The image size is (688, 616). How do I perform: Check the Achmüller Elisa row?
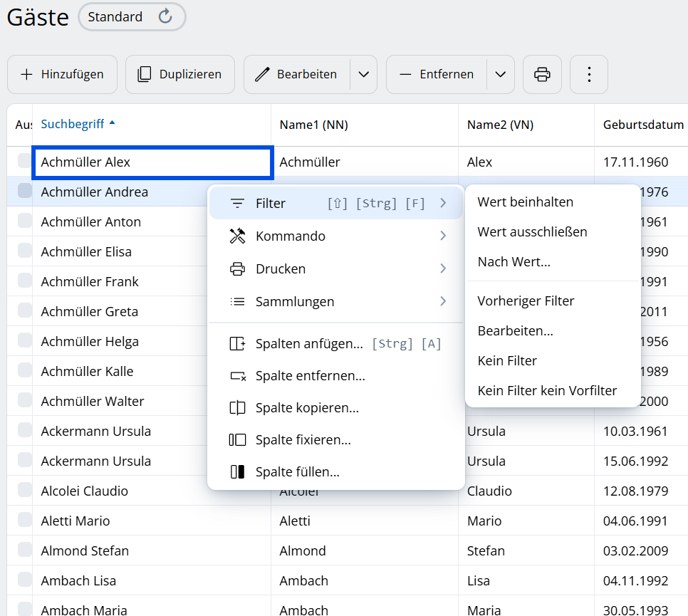point(24,250)
